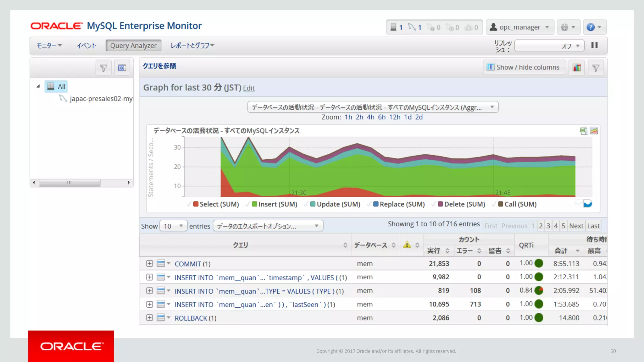The width and height of the screenshot is (644, 362).
Task: Click the Show / hide columns button
Action: click(524, 67)
